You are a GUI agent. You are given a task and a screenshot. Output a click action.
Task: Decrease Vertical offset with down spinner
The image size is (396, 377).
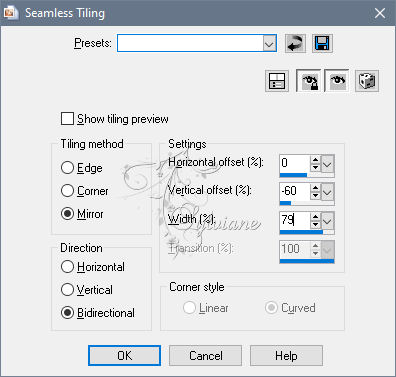pos(315,196)
